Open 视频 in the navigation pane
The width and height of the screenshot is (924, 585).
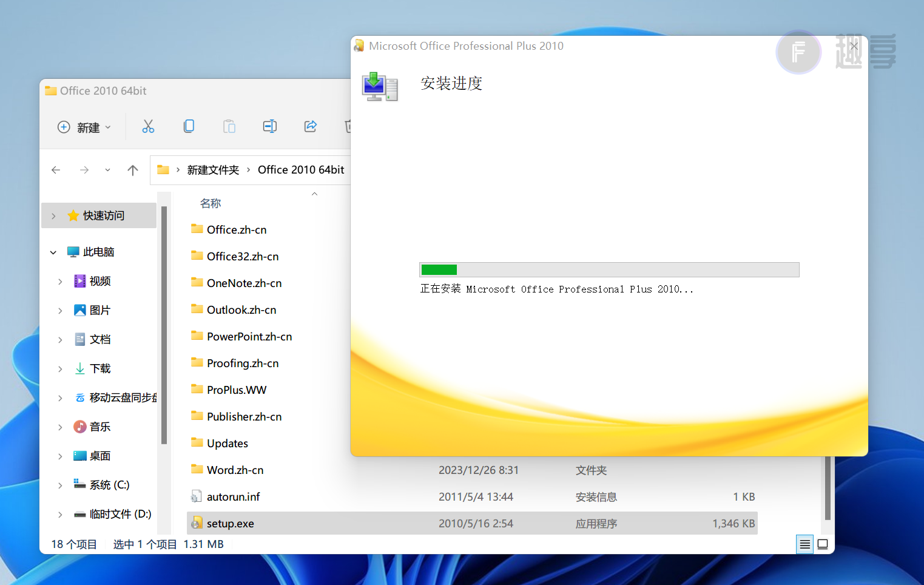coord(100,281)
